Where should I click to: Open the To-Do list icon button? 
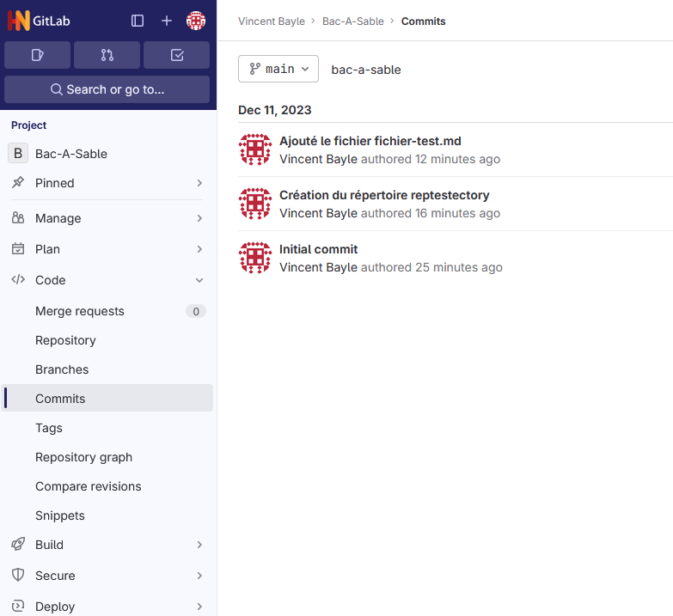tap(177, 55)
